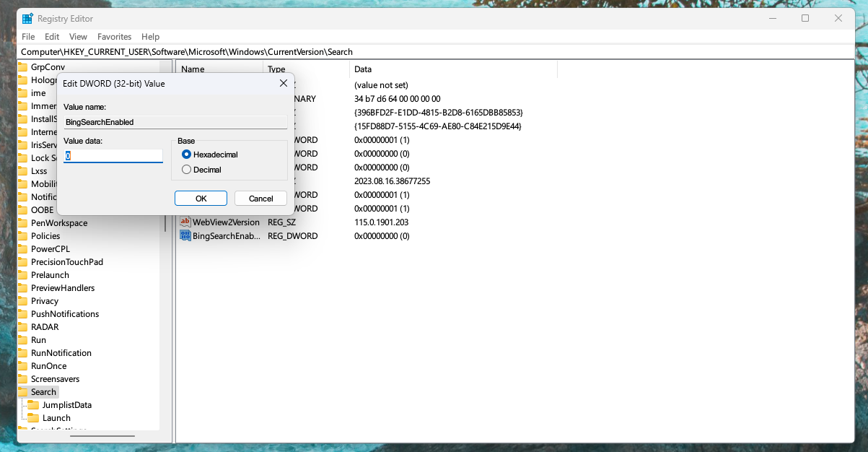Click inside the Value data field

tap(113, 155)
